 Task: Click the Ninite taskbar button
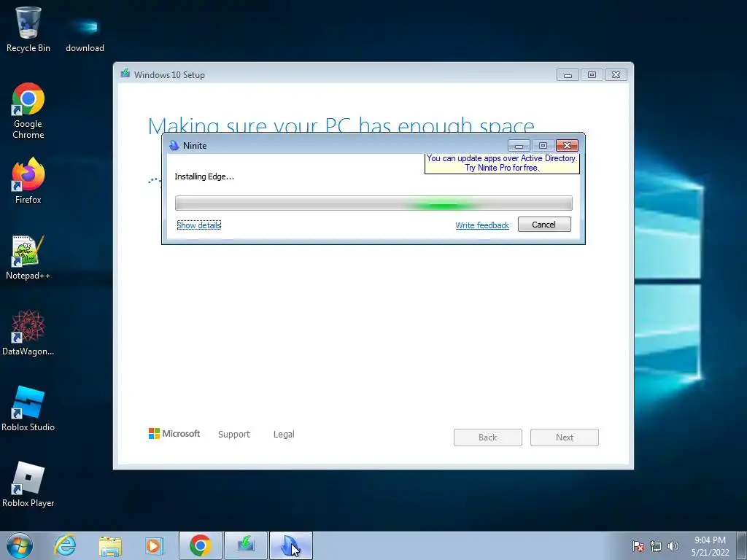[290, 545]
